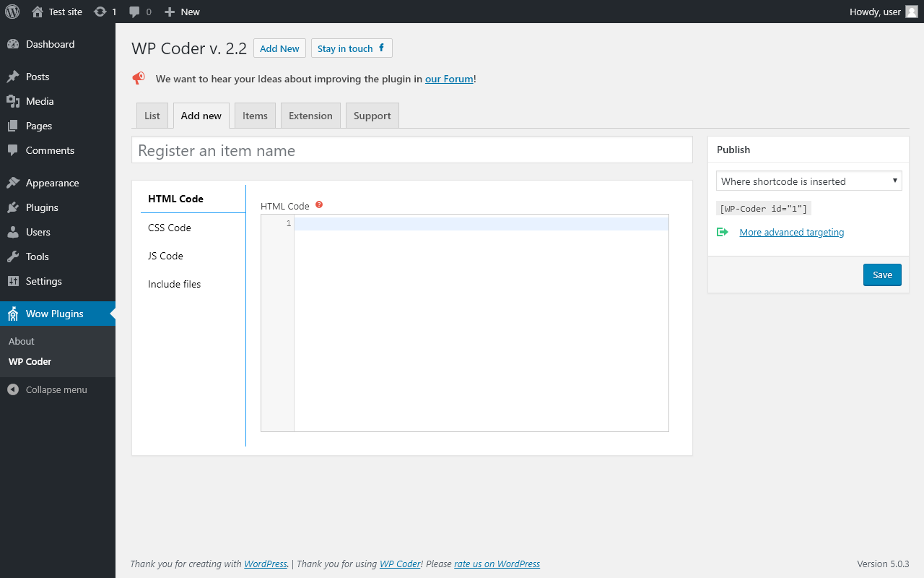Click the Plugins plug icon
Screen dimensions: 924x578
(x=13, y=207)
